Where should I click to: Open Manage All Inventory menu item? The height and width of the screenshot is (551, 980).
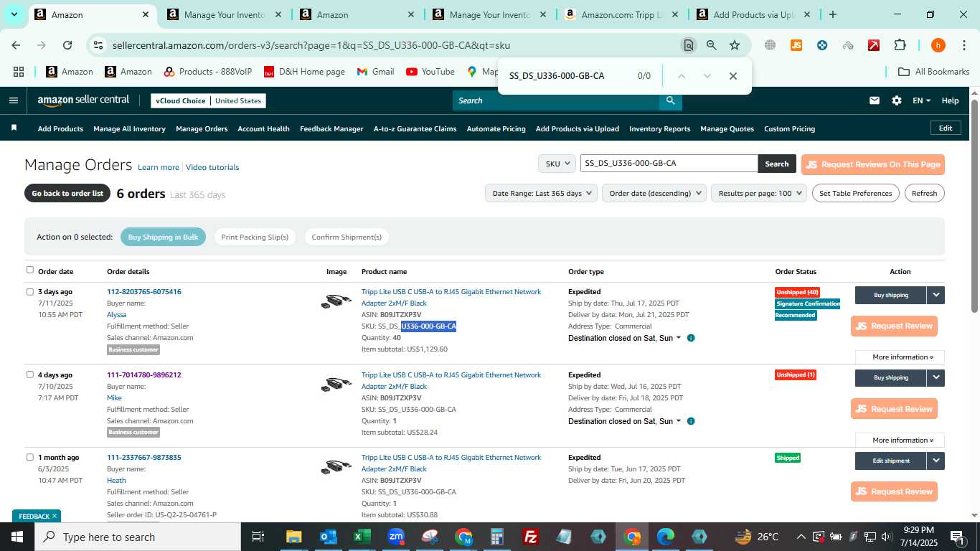(129, 128)
